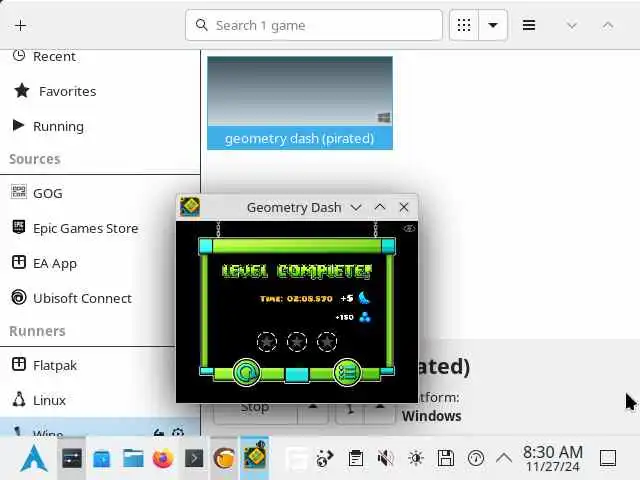Click the add game plus icon

pos(20,25)
